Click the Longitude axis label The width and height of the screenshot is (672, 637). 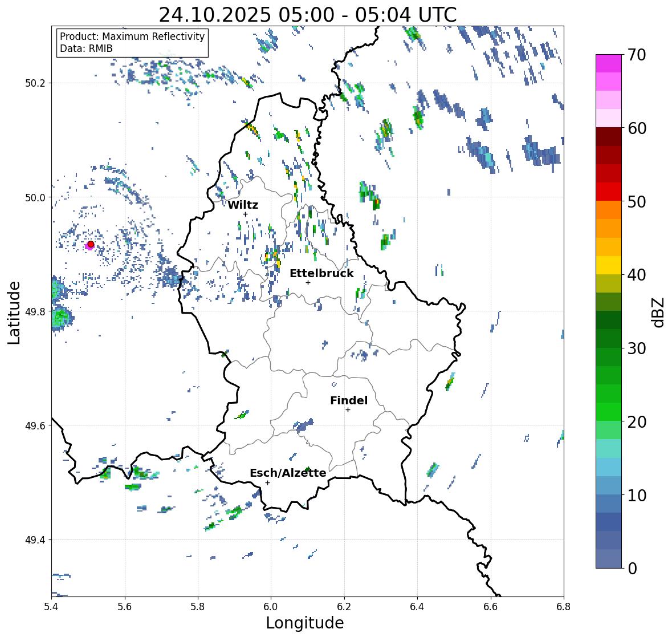(x=305, y=623)
